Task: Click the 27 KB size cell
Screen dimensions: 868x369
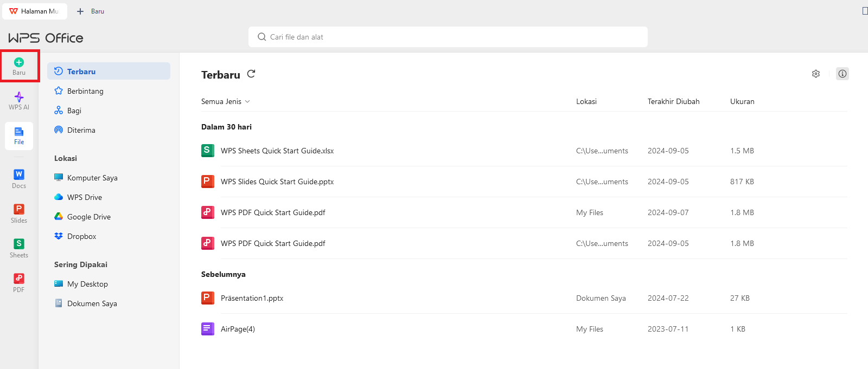Action: [x=740, y=298]
